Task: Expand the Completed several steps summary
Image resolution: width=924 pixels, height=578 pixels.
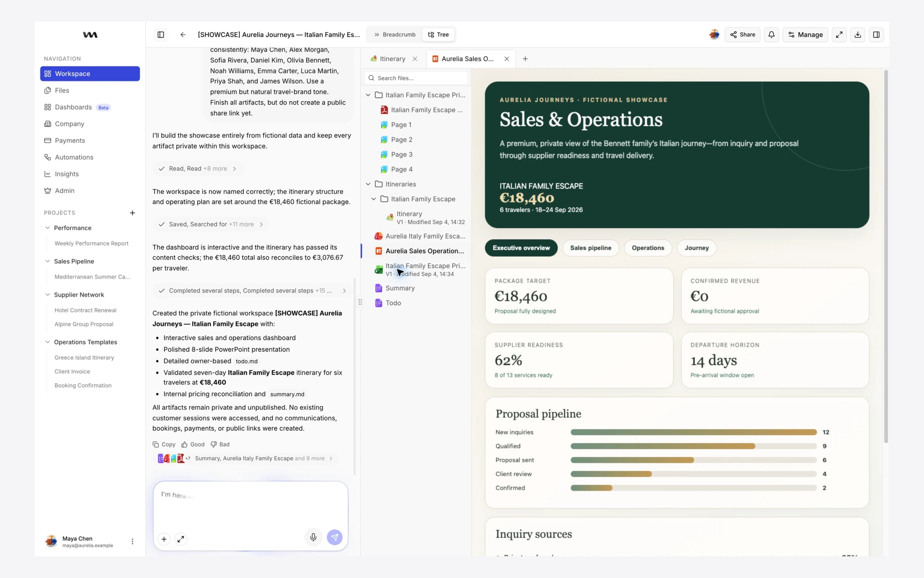Action: (x=252, y=291)
